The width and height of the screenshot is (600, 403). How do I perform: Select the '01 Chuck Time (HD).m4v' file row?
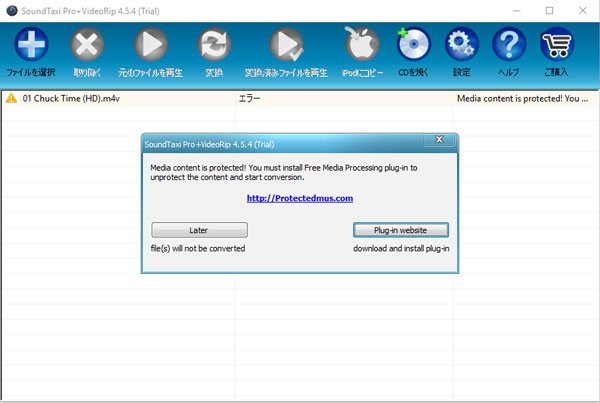[x=300, y=98]
